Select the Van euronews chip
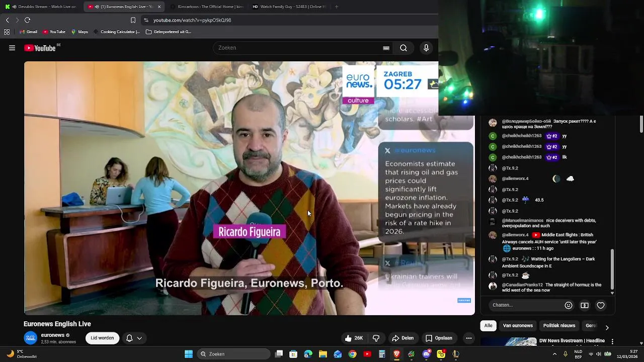 (x=518, y=326)
